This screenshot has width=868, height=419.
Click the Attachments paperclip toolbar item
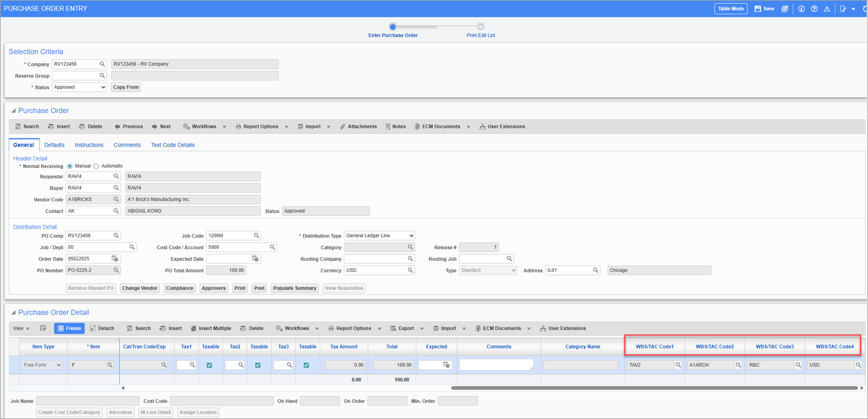pyautogui.click(x=358, y=127)
